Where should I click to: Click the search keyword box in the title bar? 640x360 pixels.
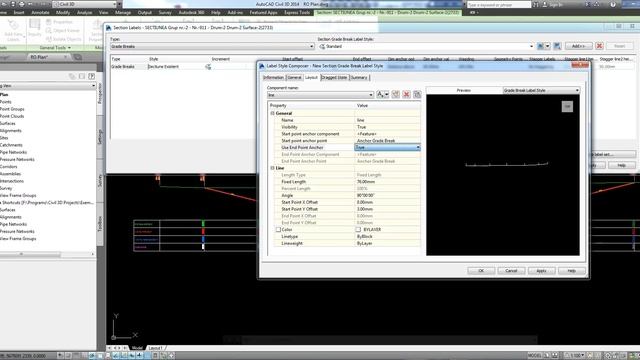click(499, 4)
